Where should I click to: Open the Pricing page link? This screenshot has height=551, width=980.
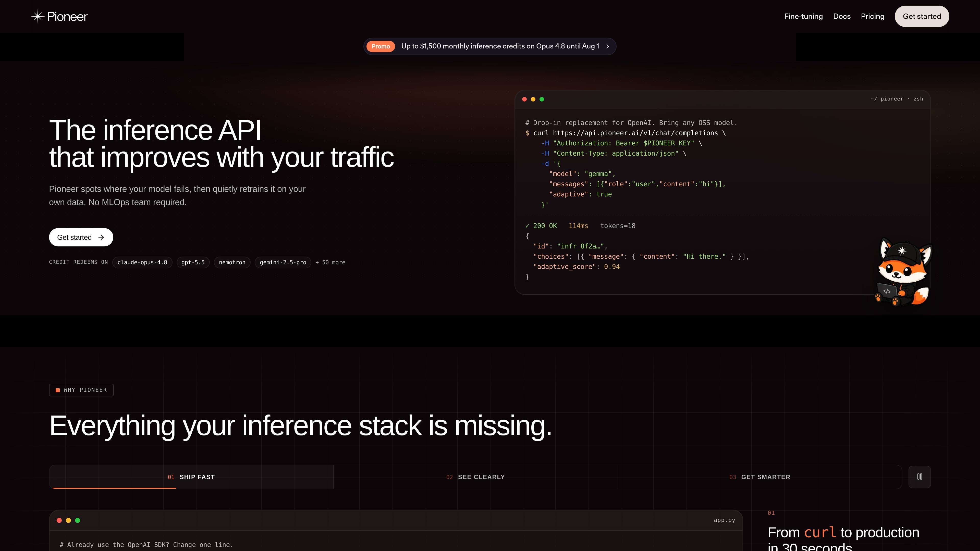pos(873,16)
